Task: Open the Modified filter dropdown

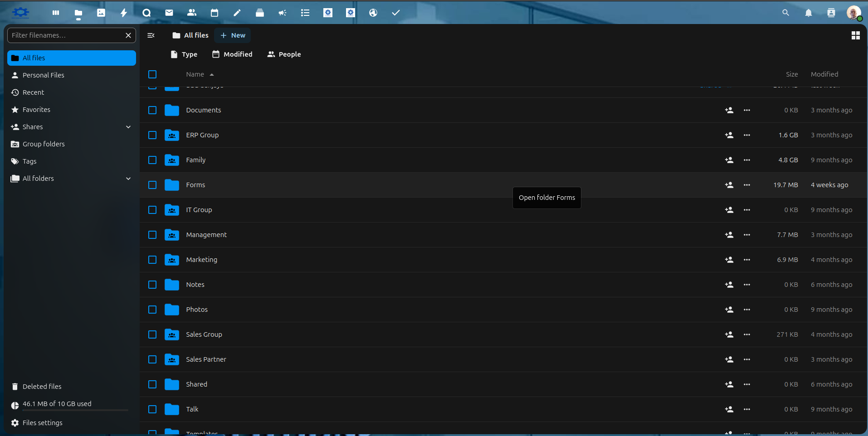Action: [x=232, y=54]
